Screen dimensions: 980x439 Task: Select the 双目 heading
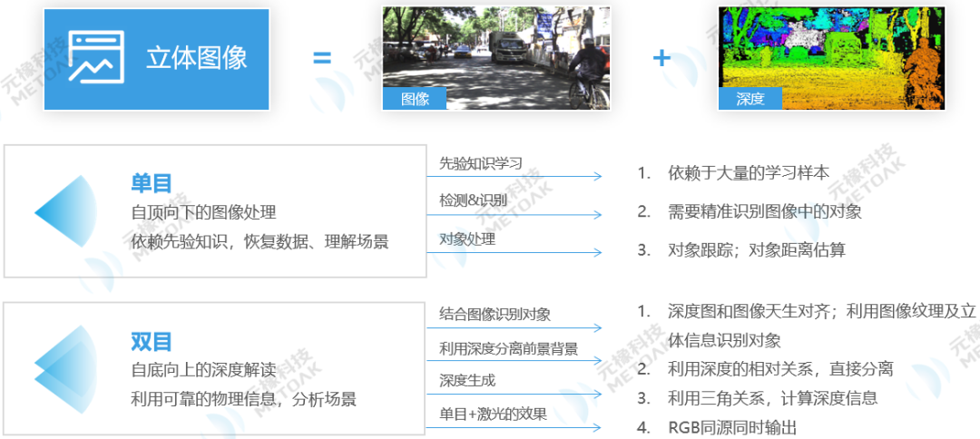152,342
